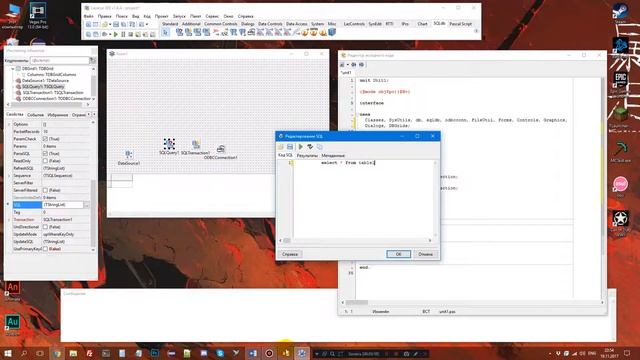Open the Файл menu
Image resolution: width=640 pixels, height=360 pixels.
pyautogui.click(x=89, y=16)
